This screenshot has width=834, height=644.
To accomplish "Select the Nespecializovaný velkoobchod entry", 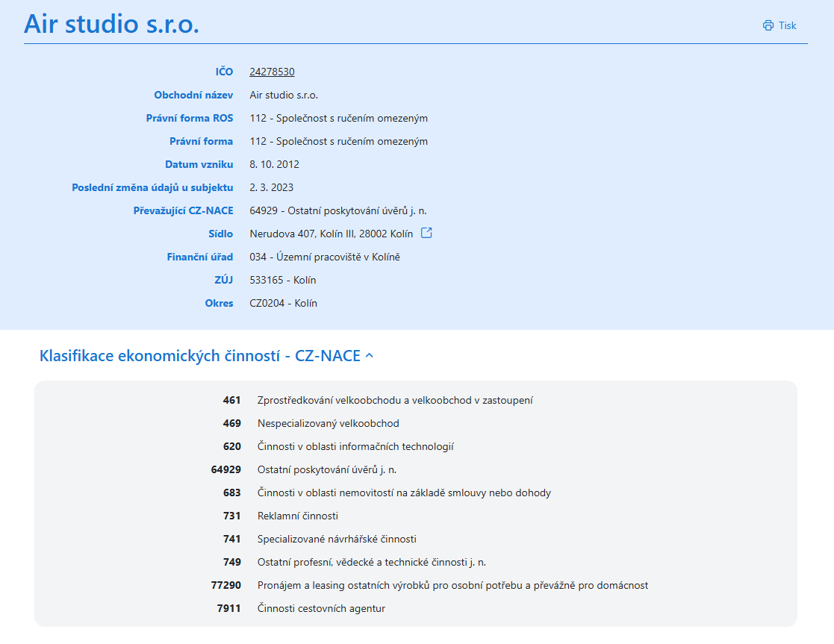I will point(328,423).
